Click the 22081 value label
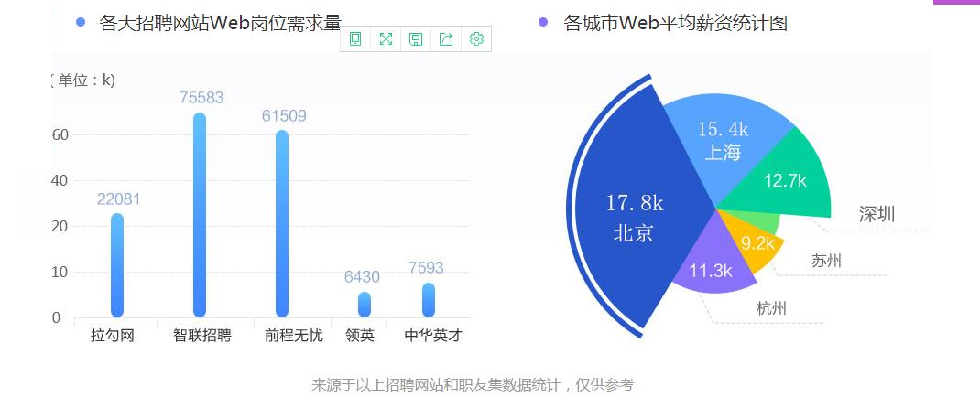980x397 pixels. coord(118,199)
